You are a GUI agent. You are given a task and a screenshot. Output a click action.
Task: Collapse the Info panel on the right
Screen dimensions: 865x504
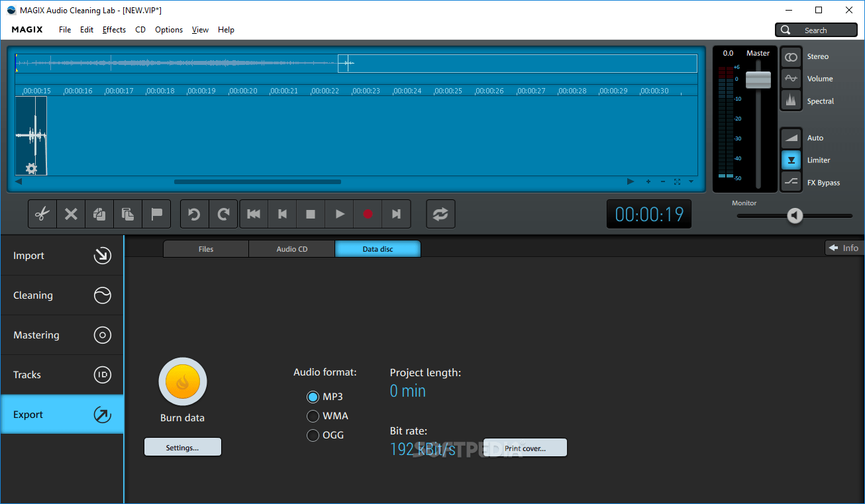pos(844,247)
